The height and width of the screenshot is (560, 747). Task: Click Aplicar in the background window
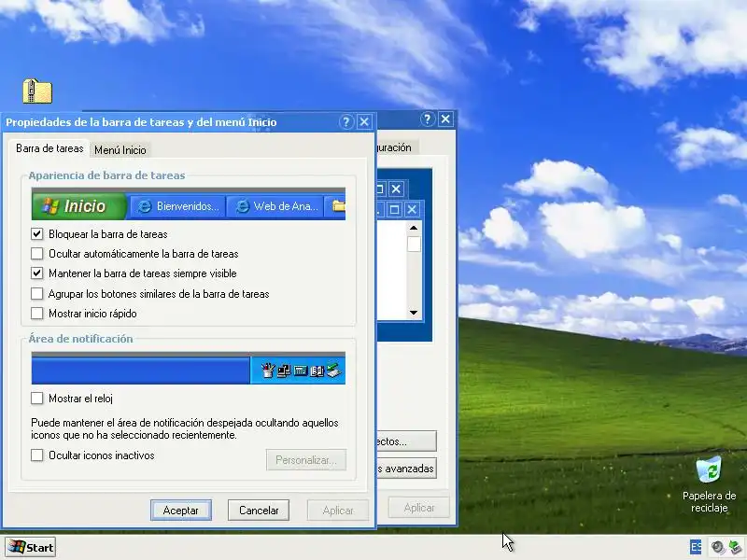click(418, 508)
